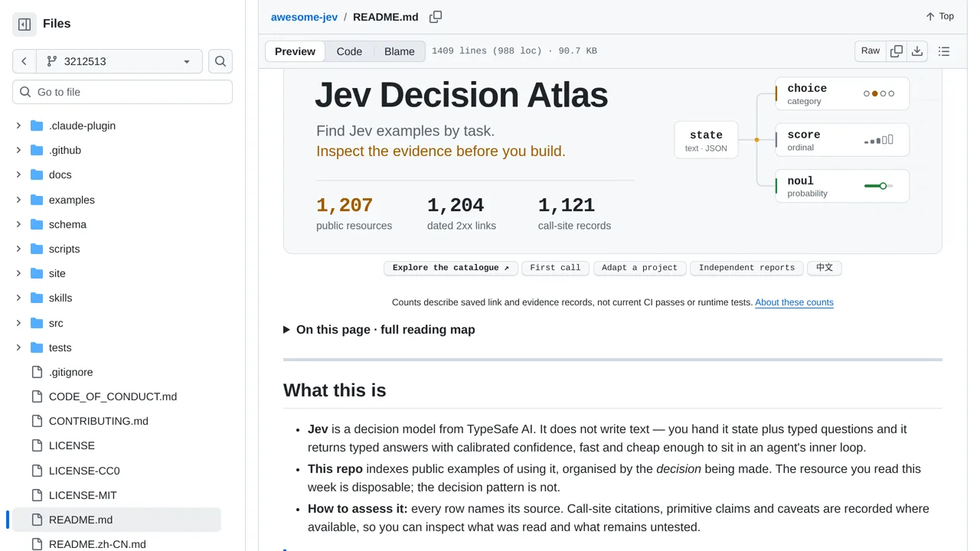Click the Go to file search field

click(x=122, y=92)
